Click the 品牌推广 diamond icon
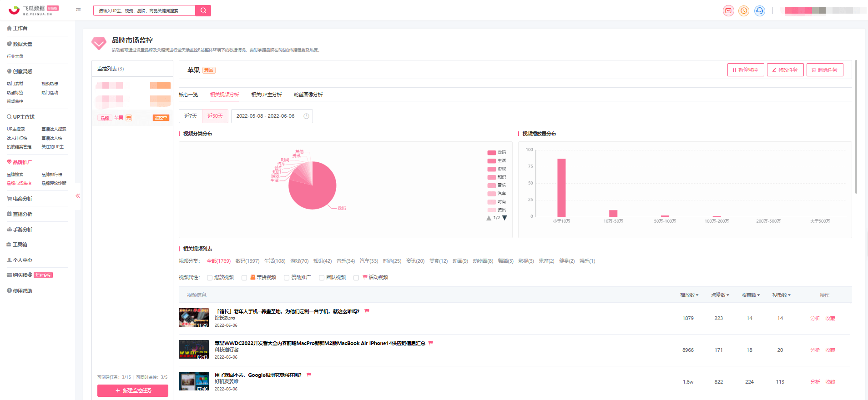Screen dimensions: 868x400 [9, 162]
